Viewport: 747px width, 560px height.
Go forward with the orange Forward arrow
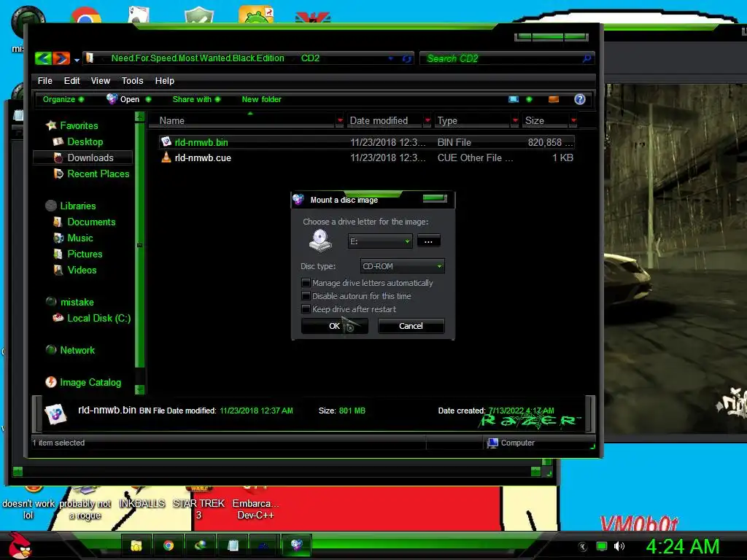(x=61, y=58)
